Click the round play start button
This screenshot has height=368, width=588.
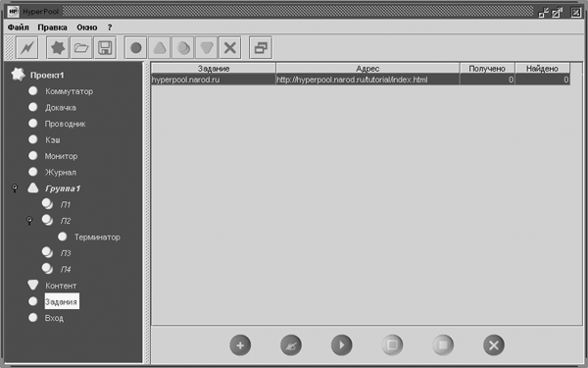pyautogui.click(x=342, y=345)
